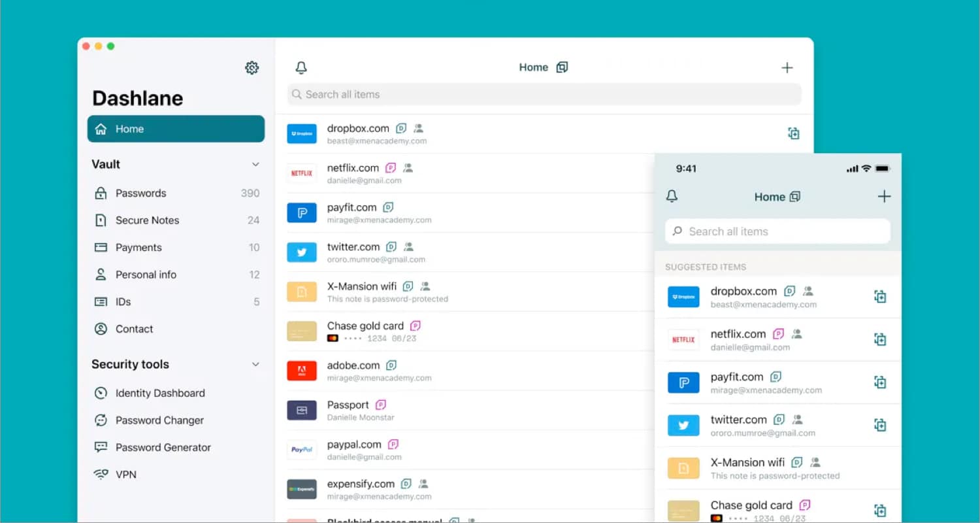Open Passwords in the Vault
The width and height of the screenshot is (980, 523).
pos(176,194)
